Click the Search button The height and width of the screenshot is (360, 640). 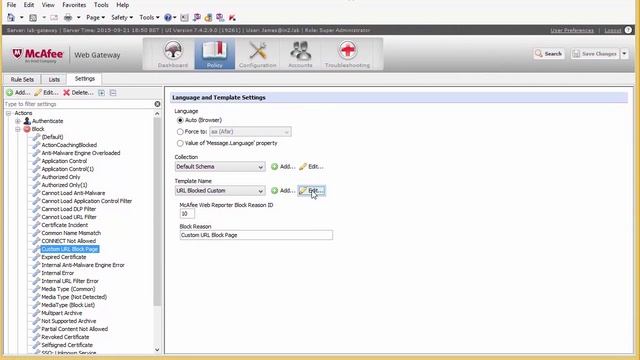tap(549, 54)
